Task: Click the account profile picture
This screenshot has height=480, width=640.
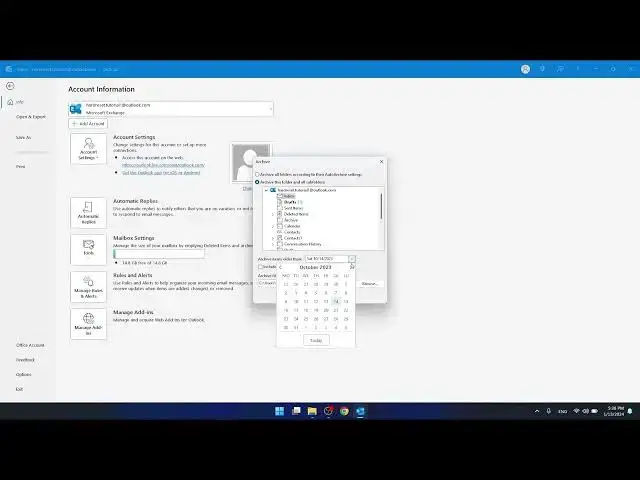Action: [251, 162]
